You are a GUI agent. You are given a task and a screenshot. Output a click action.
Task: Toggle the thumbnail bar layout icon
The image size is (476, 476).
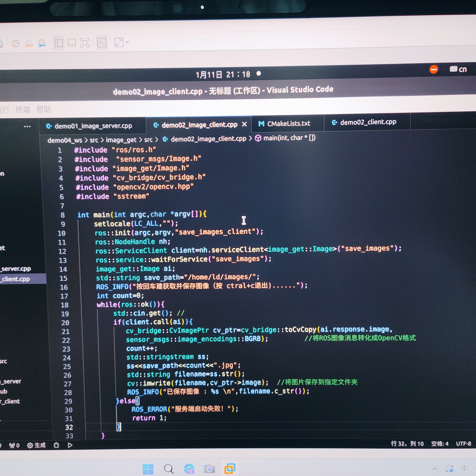pos(72,43)
